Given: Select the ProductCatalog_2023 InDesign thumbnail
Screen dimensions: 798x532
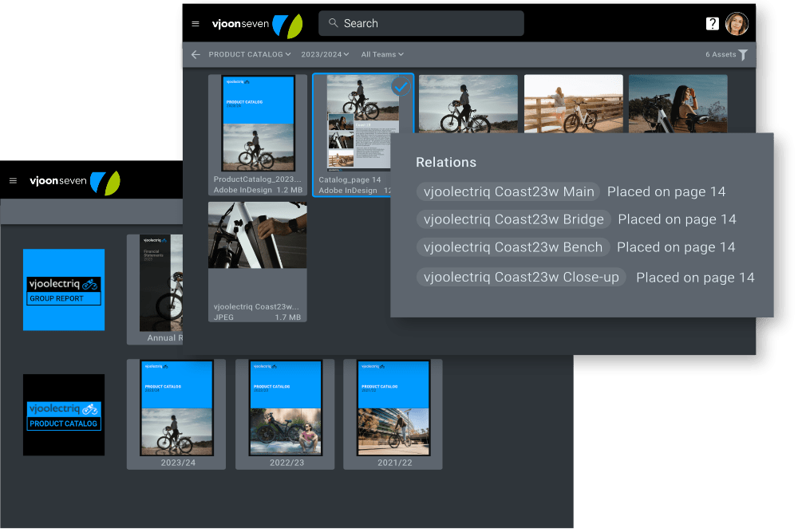Looking at the screenshot, I should click(258, 124).
